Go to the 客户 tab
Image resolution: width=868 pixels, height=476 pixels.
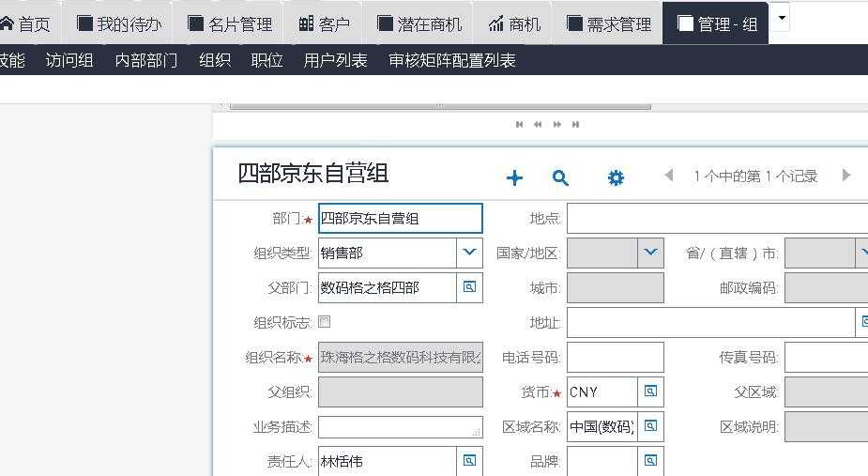pos(325,23)
